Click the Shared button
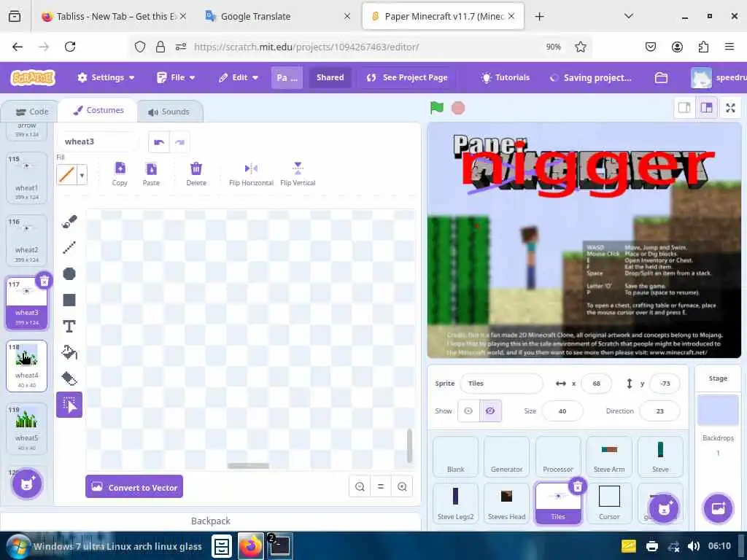Viewport: 747px width, 560px height. pyautogui.click(x=330, y=77)
